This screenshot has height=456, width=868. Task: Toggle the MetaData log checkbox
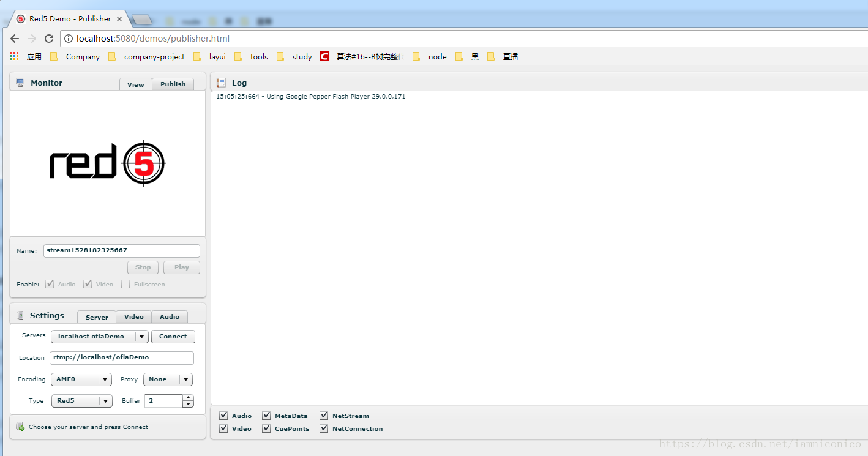266,416
